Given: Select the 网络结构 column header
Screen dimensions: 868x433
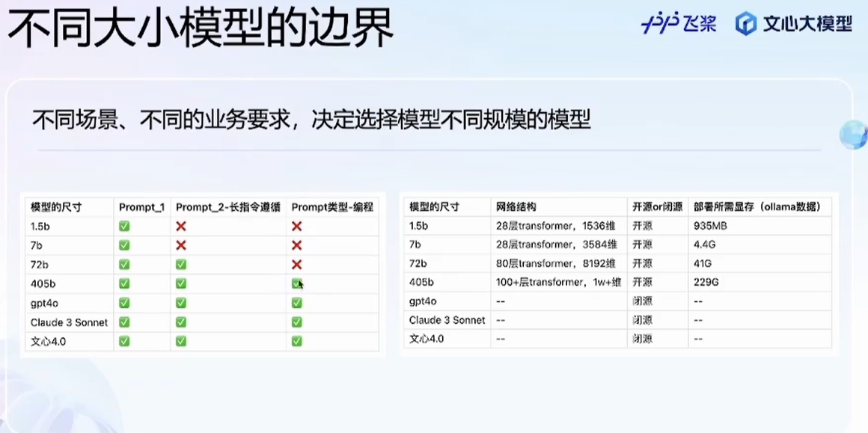Looking at the screenshot, I should pyautogui.click(x=516, y=207).
